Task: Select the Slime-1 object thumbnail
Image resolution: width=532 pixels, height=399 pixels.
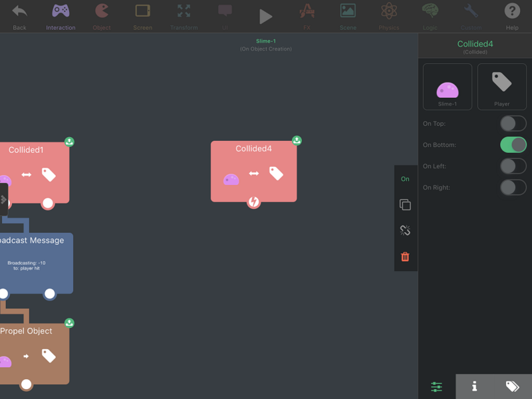Action: click(447, 86)
